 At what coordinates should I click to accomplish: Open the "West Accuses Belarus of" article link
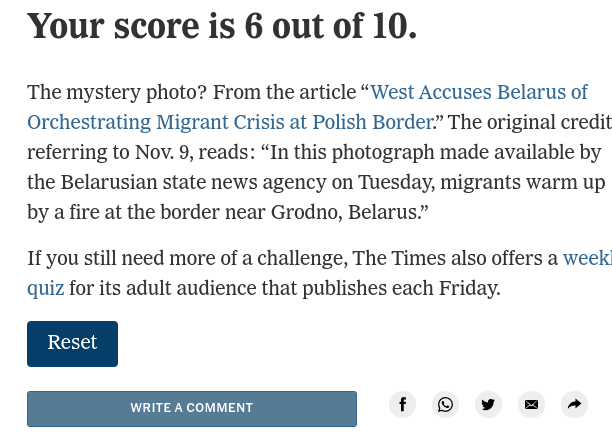[479, 93]
